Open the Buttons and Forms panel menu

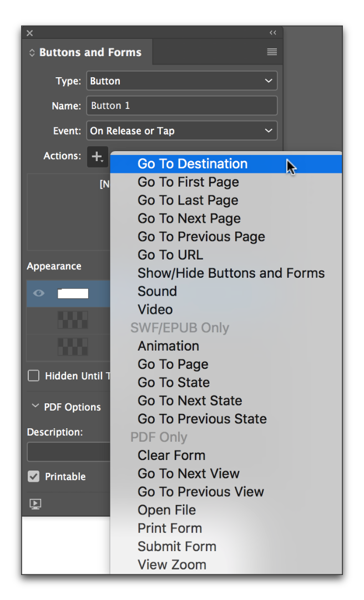click(x=271, y=52)
